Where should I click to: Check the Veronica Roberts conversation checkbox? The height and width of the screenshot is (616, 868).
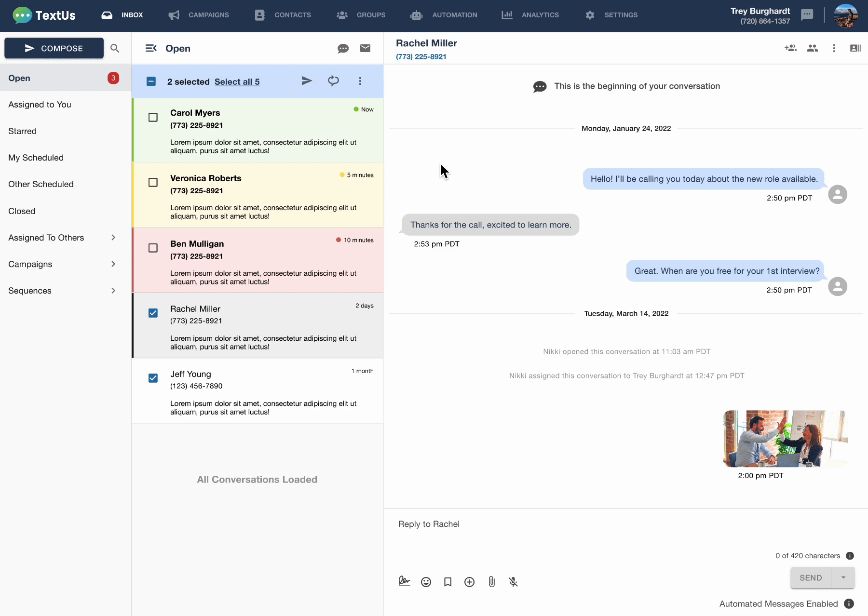[x=153, y=182]
